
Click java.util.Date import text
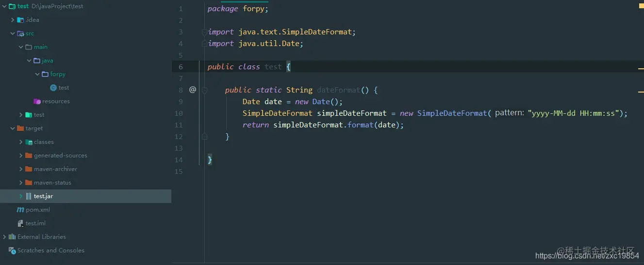tap(269, 44)
